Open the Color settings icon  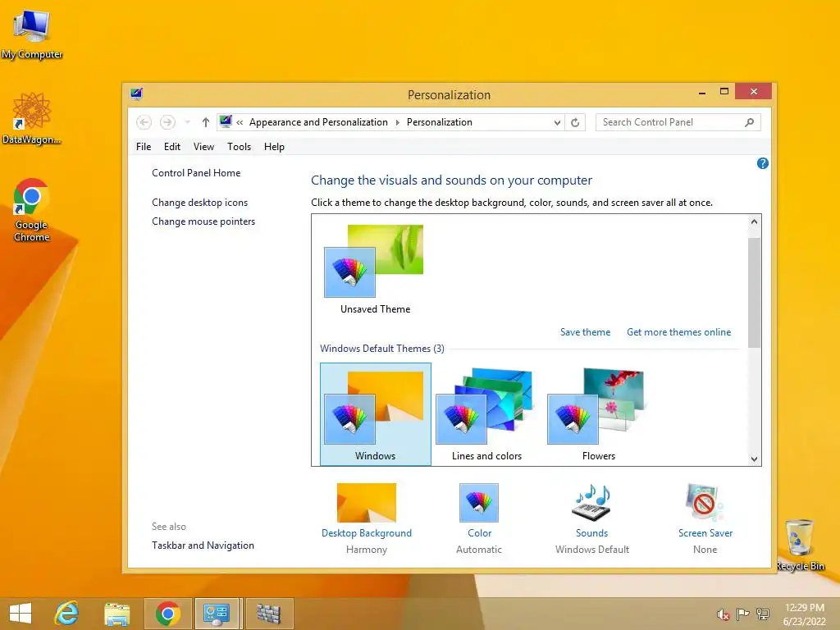479,503
